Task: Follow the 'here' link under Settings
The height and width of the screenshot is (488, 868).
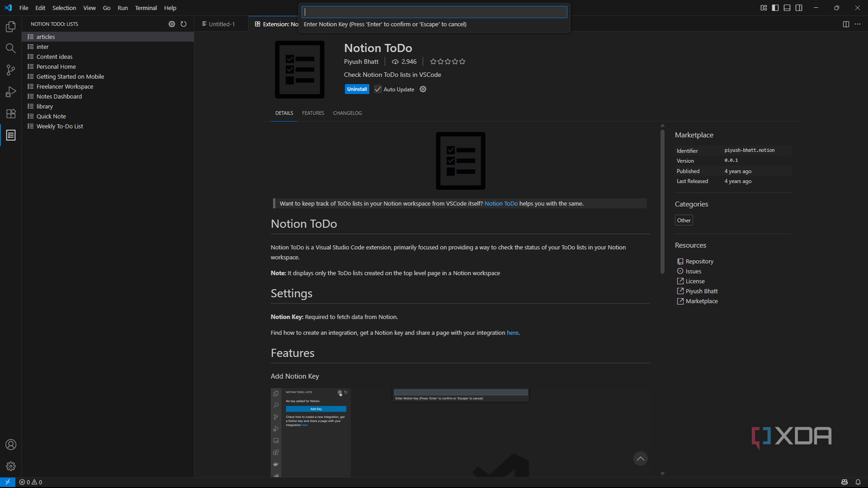Action: coord(513,332)
